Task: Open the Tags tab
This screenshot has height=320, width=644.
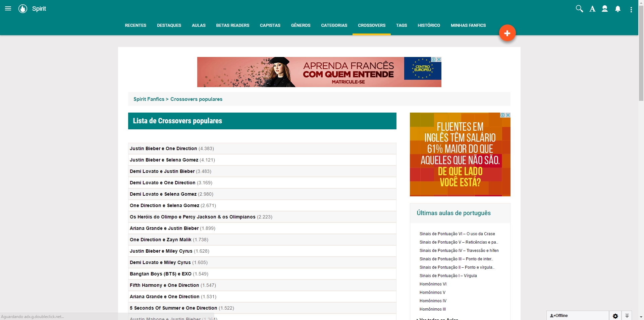Action: (x=401, y=25)
